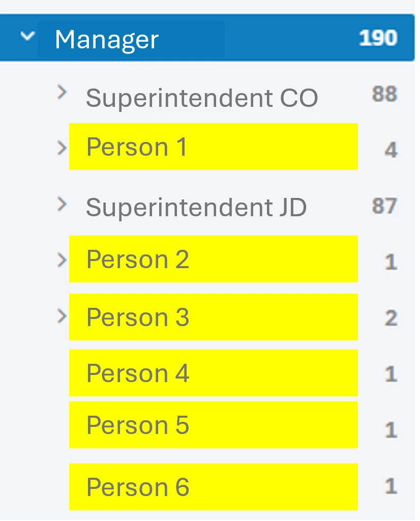
Task: Select Person 2 in the tree
Action: point(138,259)
